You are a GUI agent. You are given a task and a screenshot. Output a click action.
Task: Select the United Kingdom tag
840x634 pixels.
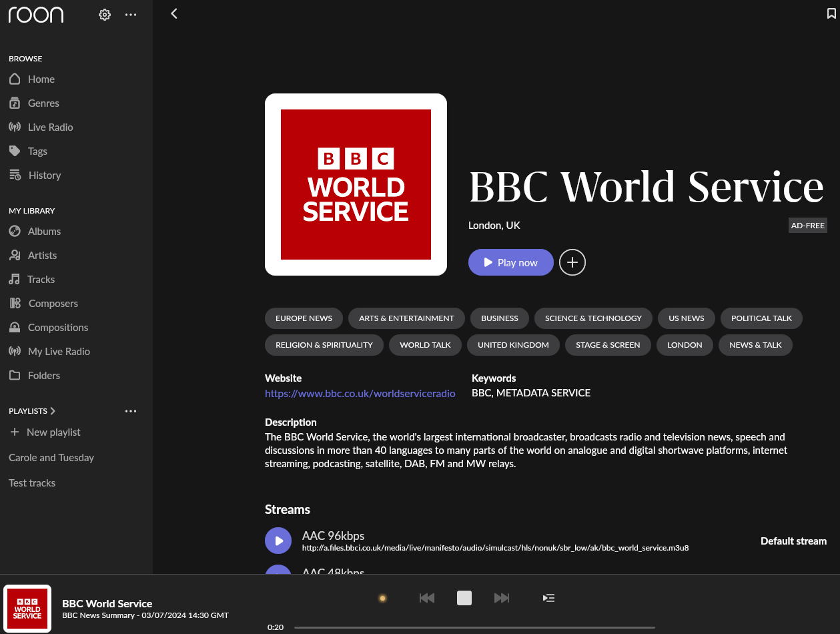pyautogui.click(x=513, y=345)
